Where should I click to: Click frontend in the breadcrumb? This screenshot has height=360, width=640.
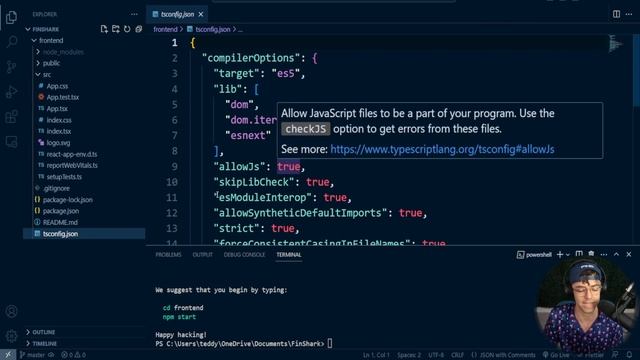point(165,29)
